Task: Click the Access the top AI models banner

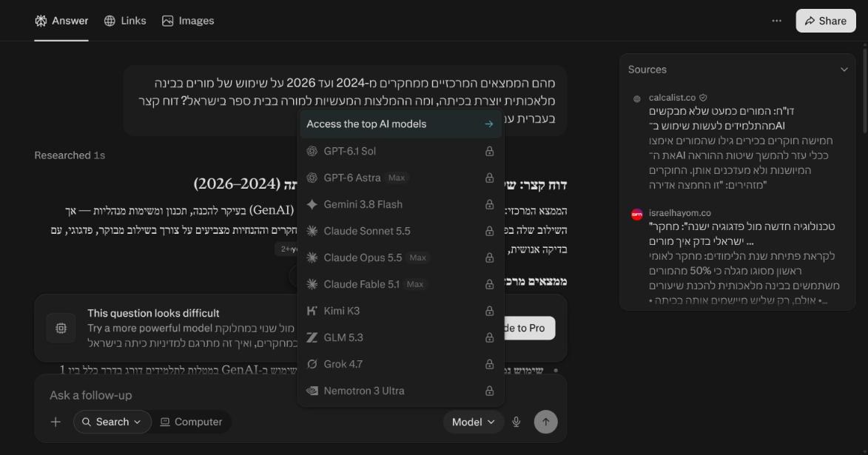Action: (401, 124)
